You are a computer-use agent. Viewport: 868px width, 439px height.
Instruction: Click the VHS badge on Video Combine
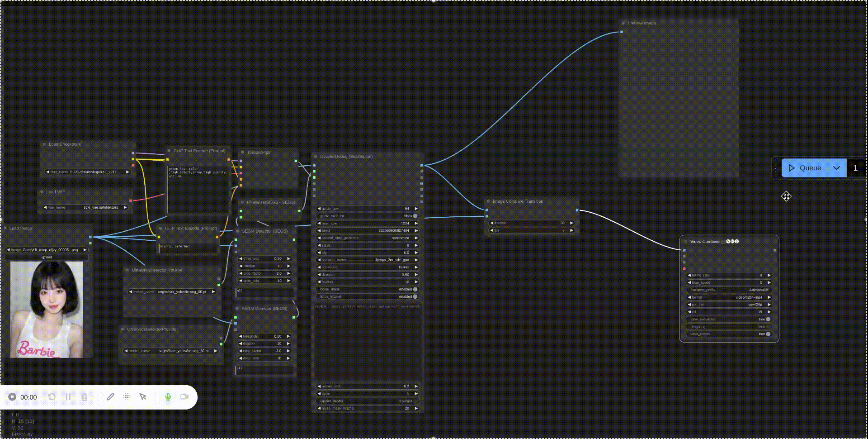tap(732, 242)
